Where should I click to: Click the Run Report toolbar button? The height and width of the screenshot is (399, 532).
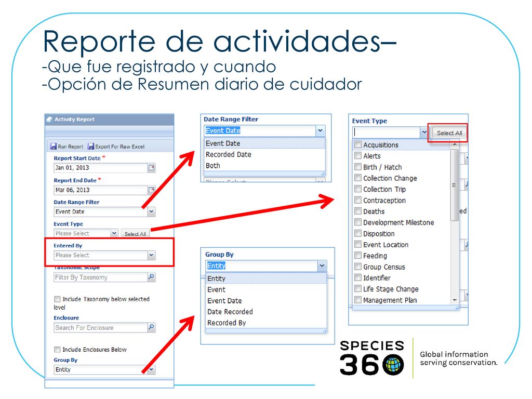[66, 147]
